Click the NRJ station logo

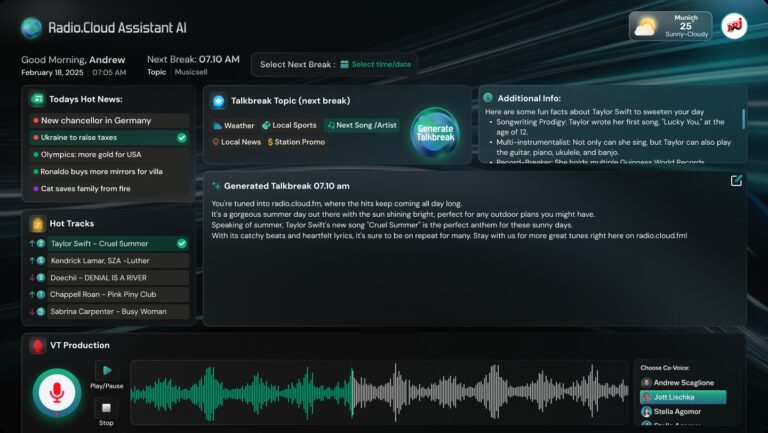point(732,27)
